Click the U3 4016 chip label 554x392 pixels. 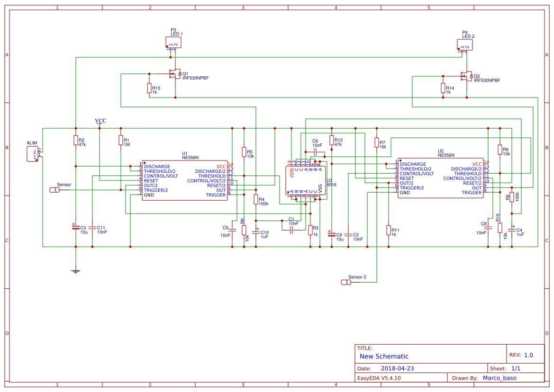(x=331, y=182)
